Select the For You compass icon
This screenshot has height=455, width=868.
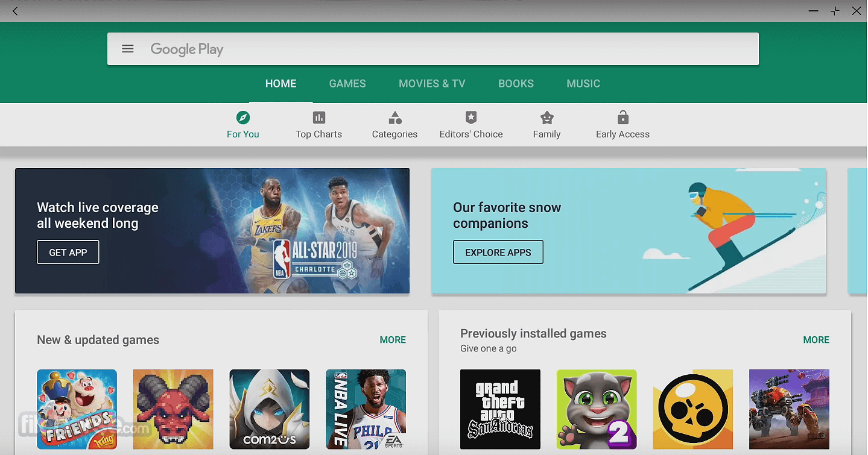coord(243,118)
